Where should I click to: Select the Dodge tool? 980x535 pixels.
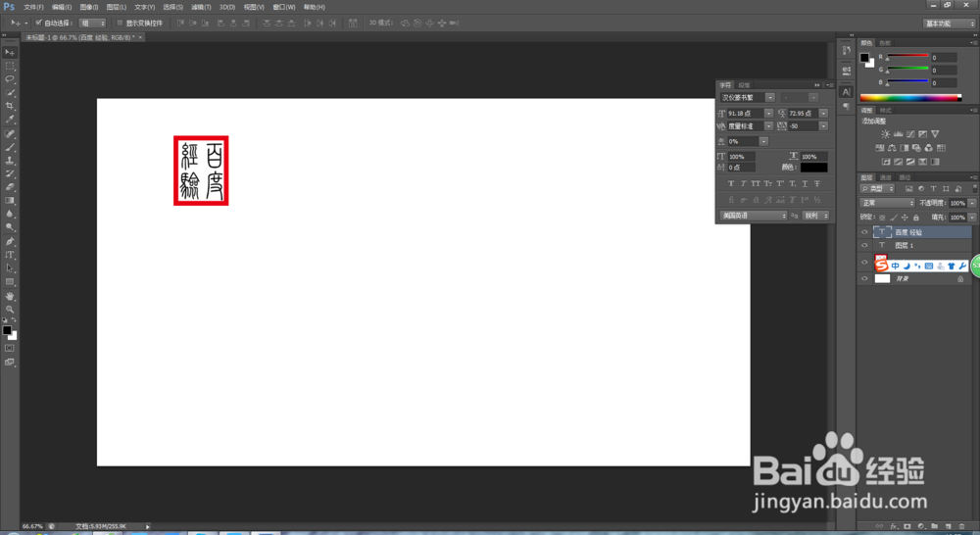point(10,227)
